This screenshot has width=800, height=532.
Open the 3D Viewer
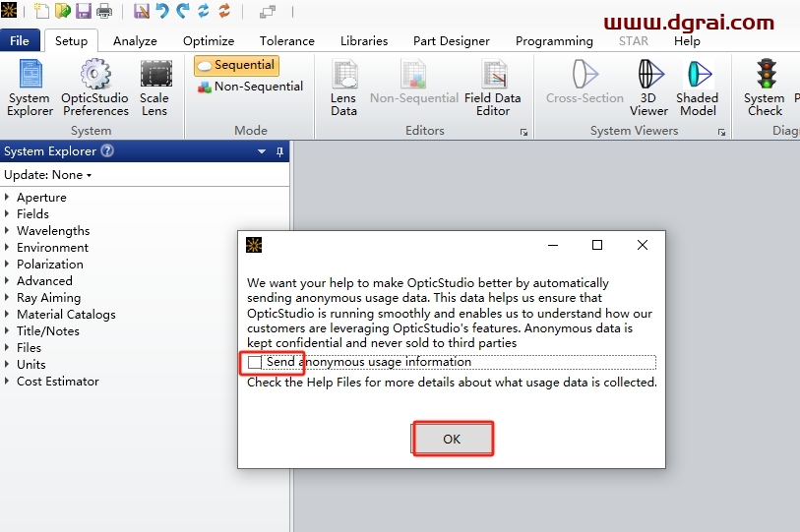click(x=648, y=88)
